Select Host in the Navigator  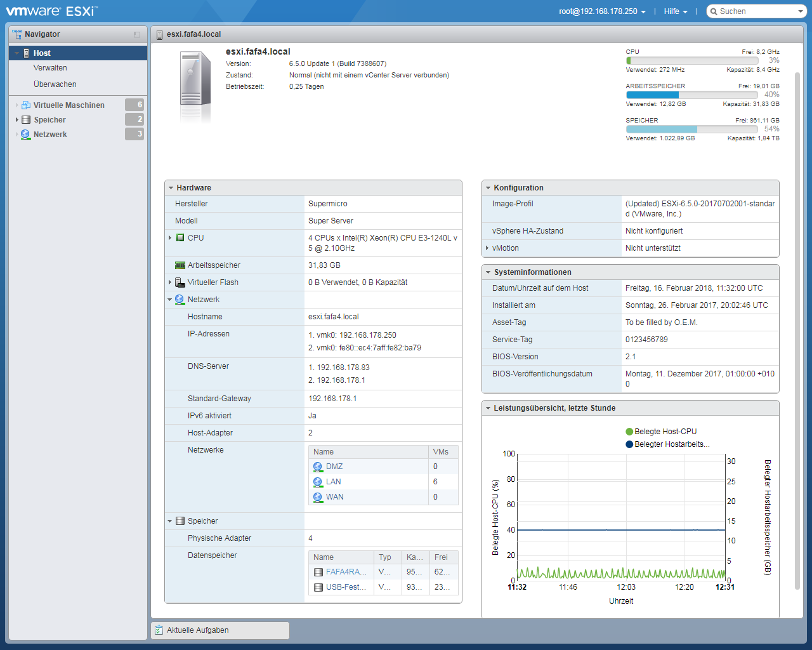pos(78,53)
